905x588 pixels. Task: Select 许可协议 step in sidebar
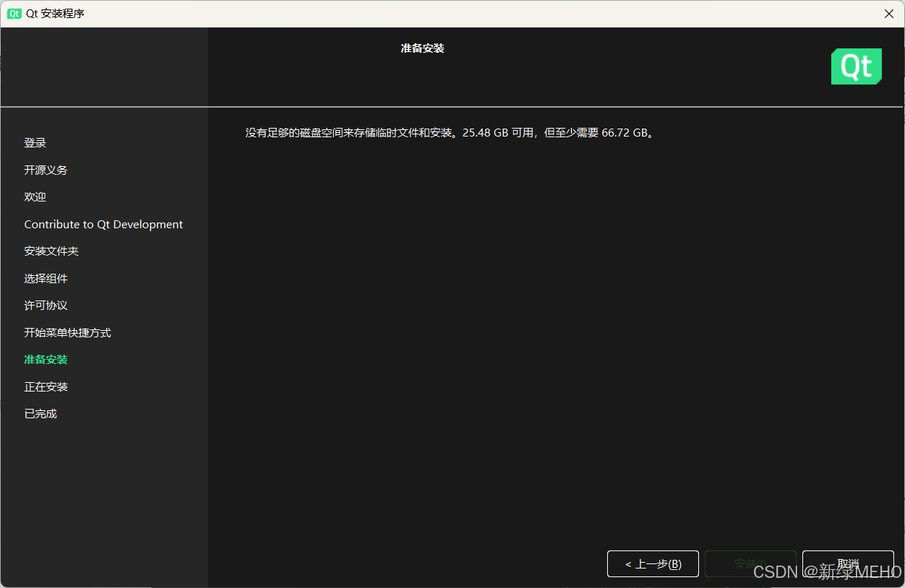pyautogui.click(x=46, y=306)
